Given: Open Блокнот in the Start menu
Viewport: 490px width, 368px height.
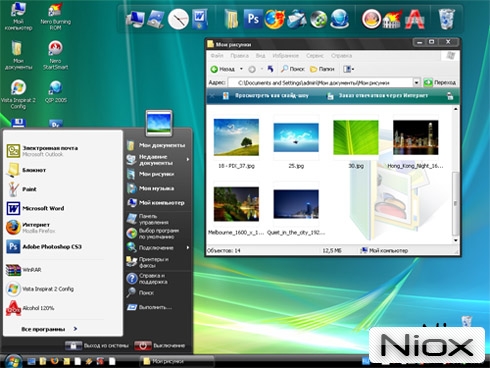Looking at the screenshot, I should click(63, 170).
